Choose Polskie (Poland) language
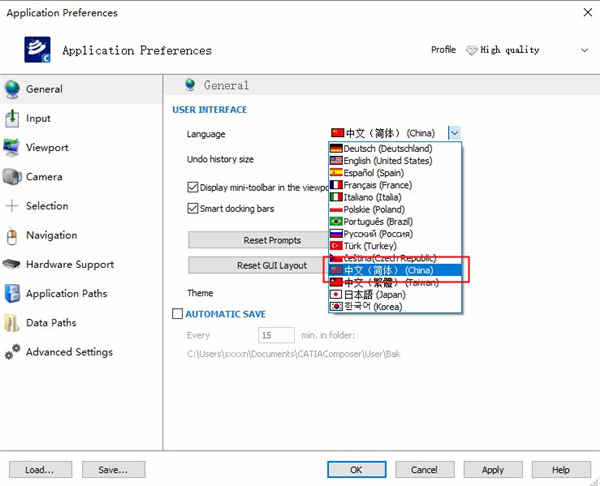This screenshot has height=486, width=600. click(x=395, y=209)
